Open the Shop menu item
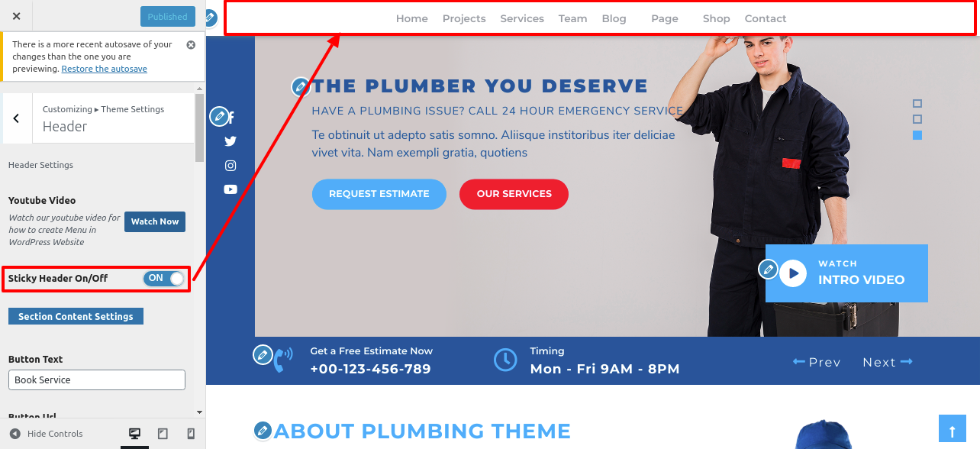 (716, 18)
